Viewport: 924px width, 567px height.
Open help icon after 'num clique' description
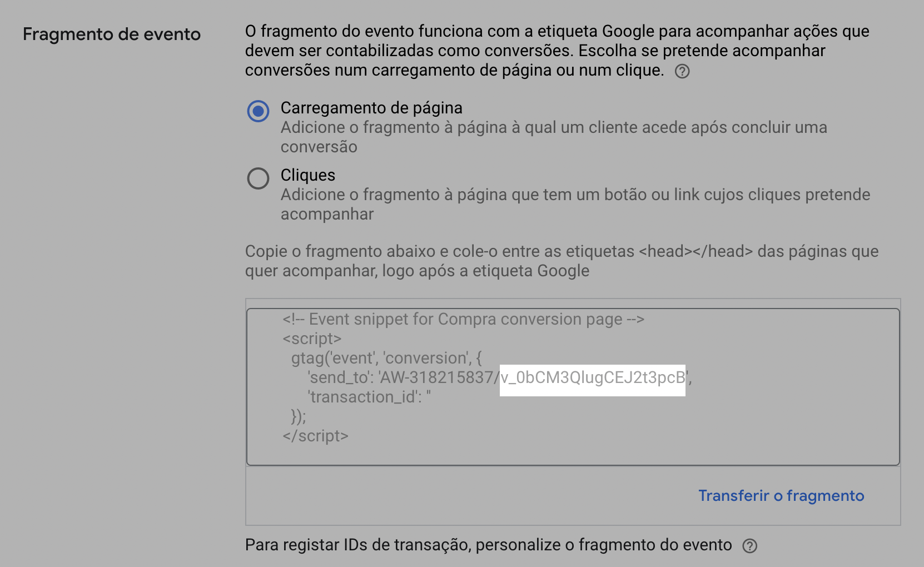pyautogui.click(x=682, y=71)
